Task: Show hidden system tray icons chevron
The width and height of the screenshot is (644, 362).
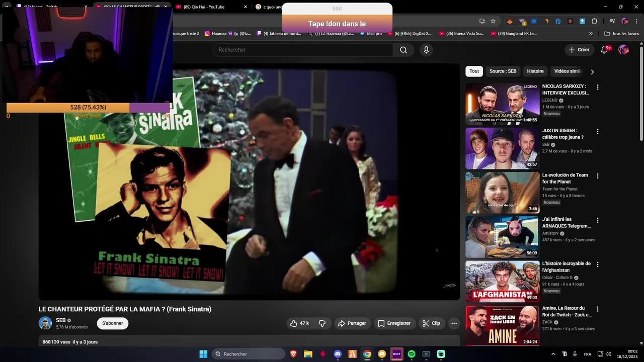Action: point(553,354)
